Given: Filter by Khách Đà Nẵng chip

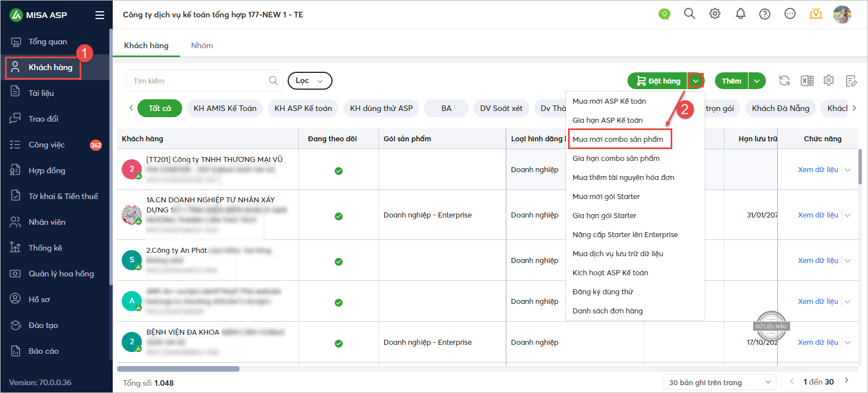Looking at the screenshot, I should pyautogui.click(x=781, y=108).
